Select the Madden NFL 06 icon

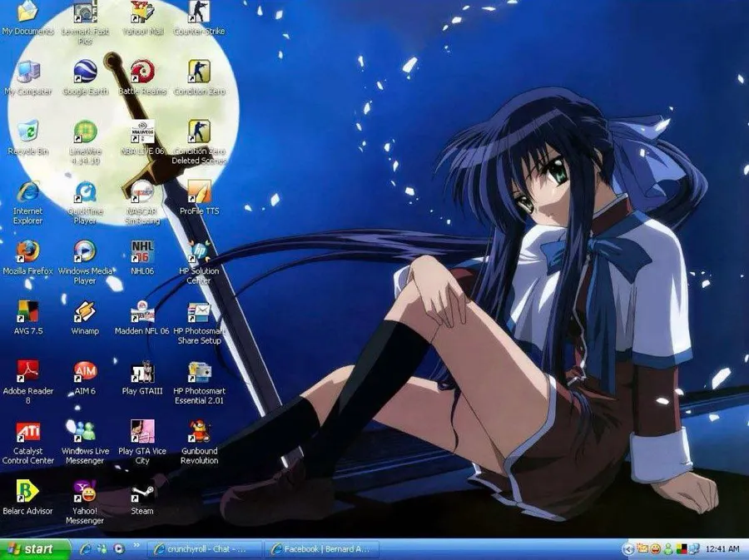pos(142,319)
